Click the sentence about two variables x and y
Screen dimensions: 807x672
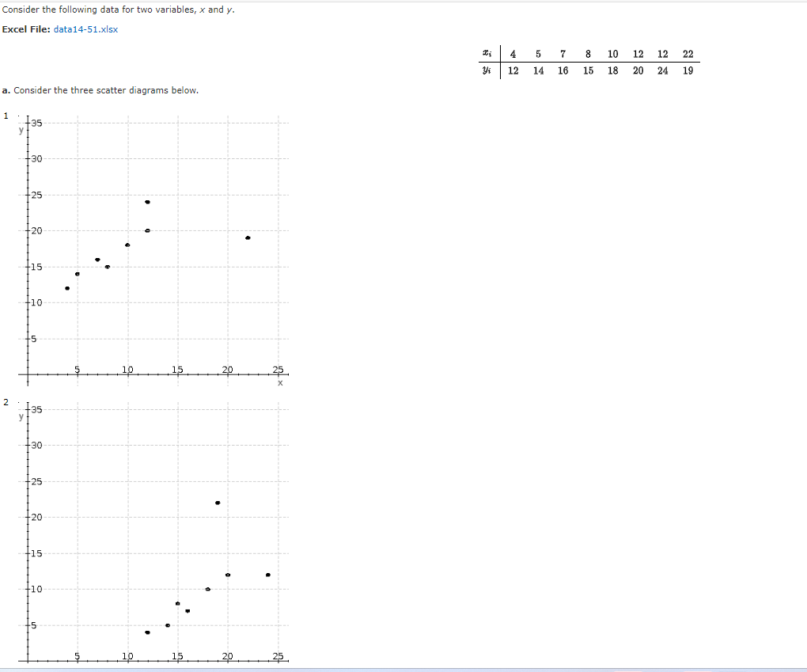tap(119, 9)
